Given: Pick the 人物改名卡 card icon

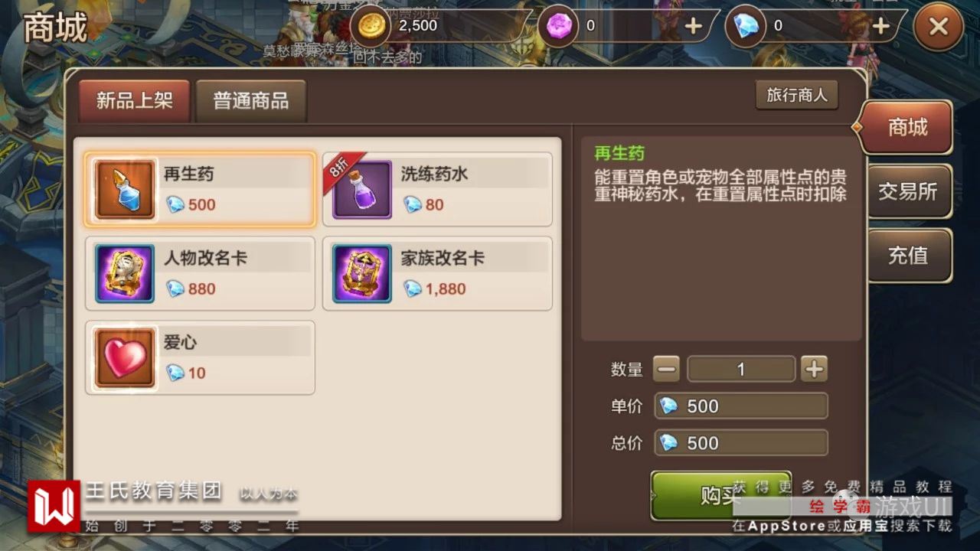Looking at the screenshot, I should [125, 273].
